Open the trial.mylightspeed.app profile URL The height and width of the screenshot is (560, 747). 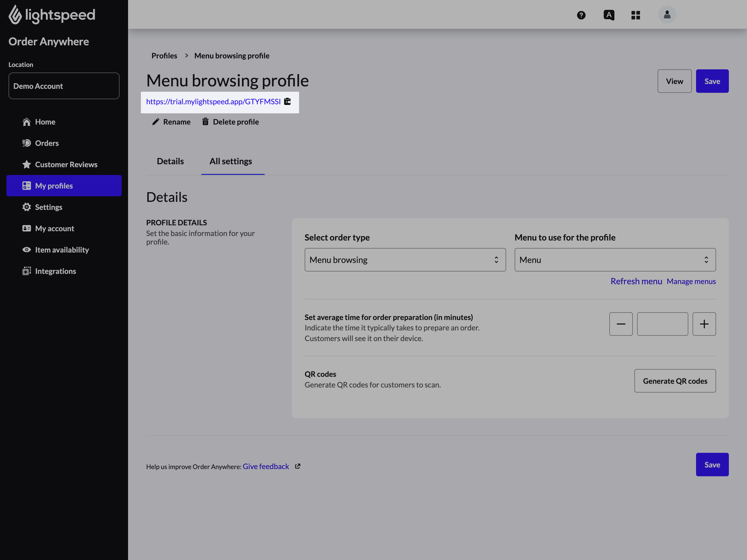[213, 101]
